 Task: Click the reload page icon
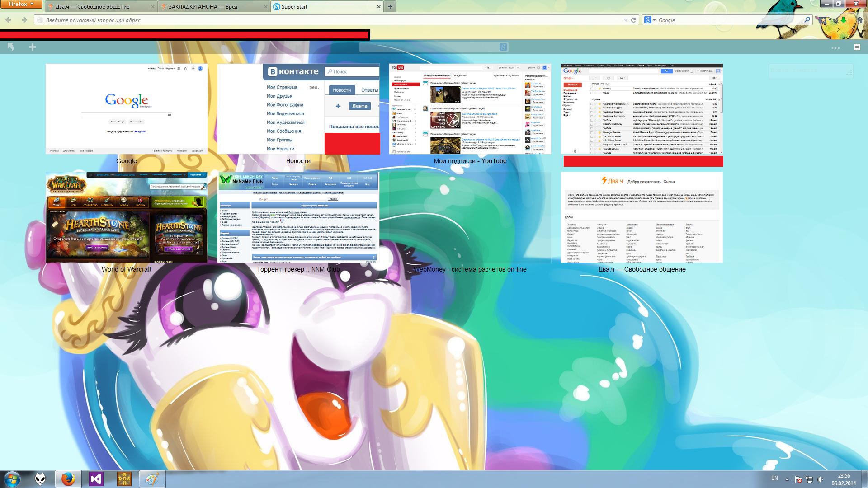tap(633, 20)
